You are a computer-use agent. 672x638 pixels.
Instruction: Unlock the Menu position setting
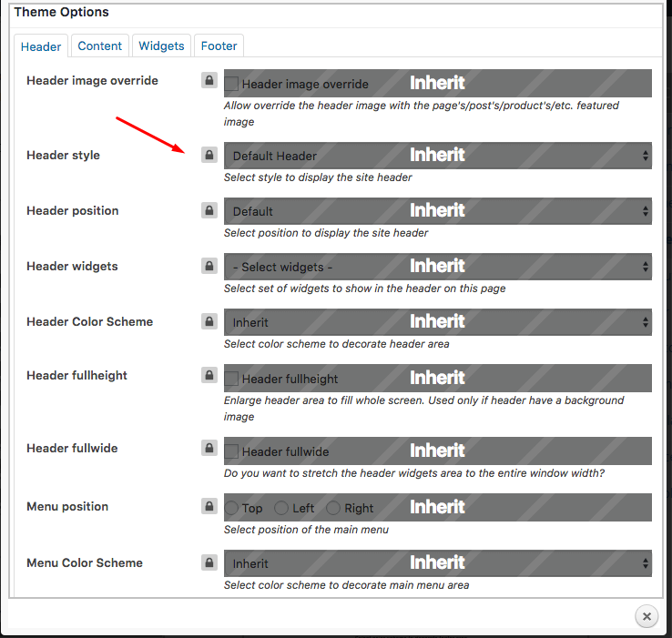pos(209,506)
